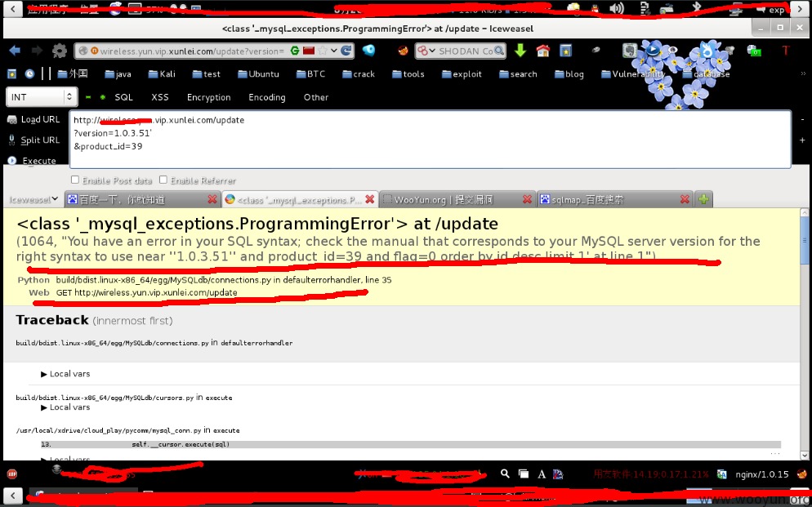Click the Execute button
812x507 pixels.
[x=32, y=161]
